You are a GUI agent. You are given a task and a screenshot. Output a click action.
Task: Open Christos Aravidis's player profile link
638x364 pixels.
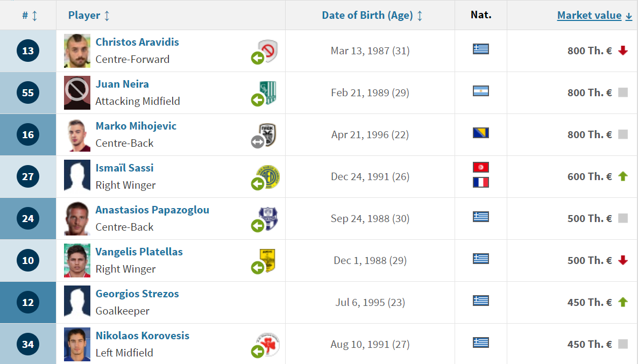coord(137,42)
